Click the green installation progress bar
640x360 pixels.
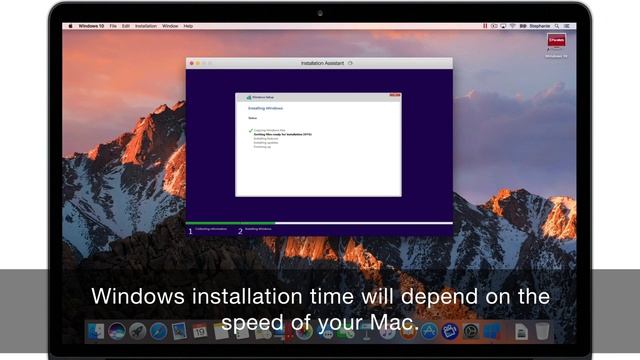(231, 223)
